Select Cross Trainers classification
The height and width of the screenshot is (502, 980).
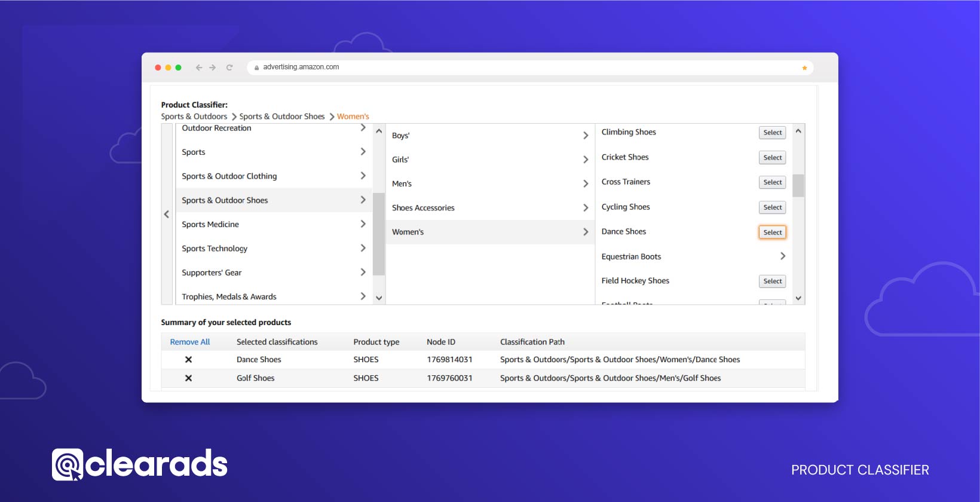pos(772,182)
